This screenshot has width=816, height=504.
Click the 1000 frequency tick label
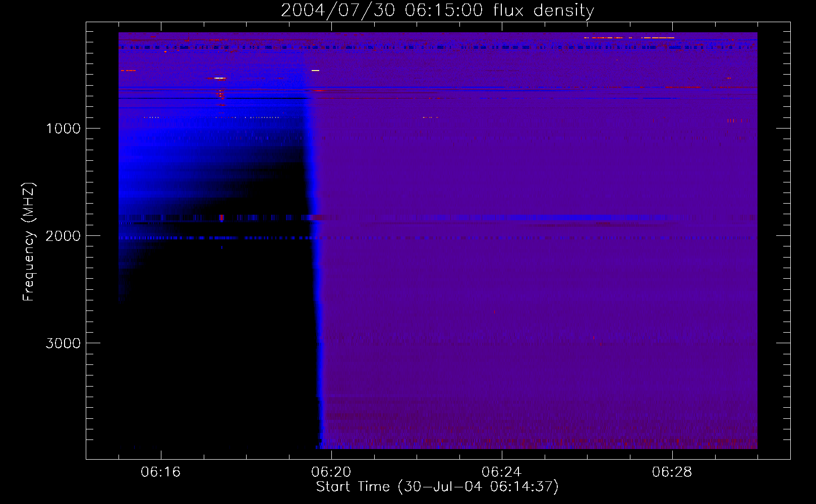pos(64,129)
